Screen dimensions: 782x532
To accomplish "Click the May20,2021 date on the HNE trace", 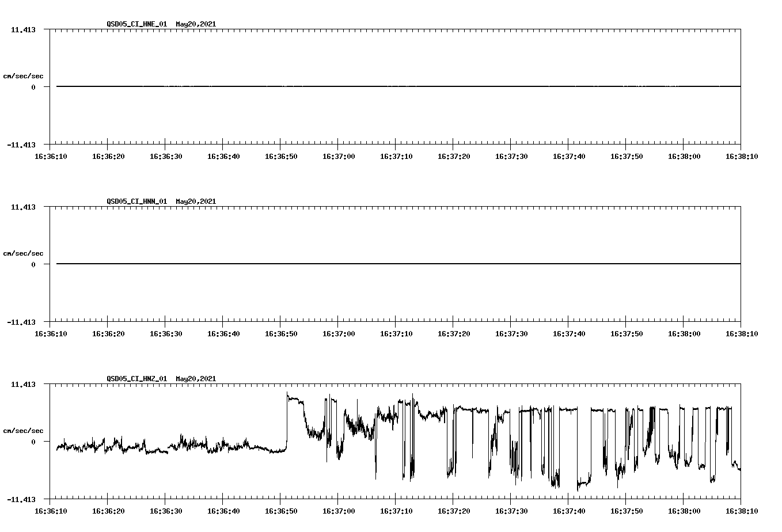I will point(196,24).
